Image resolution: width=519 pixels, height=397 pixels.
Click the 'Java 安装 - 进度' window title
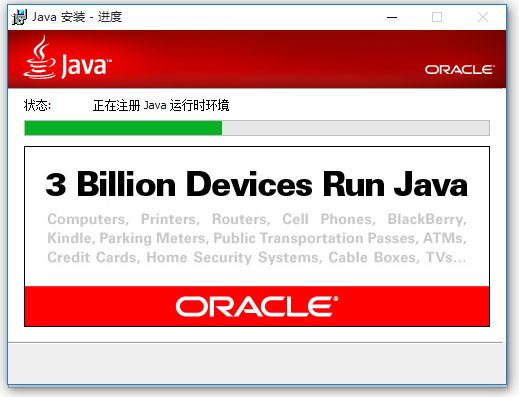[x=77, y=17]
